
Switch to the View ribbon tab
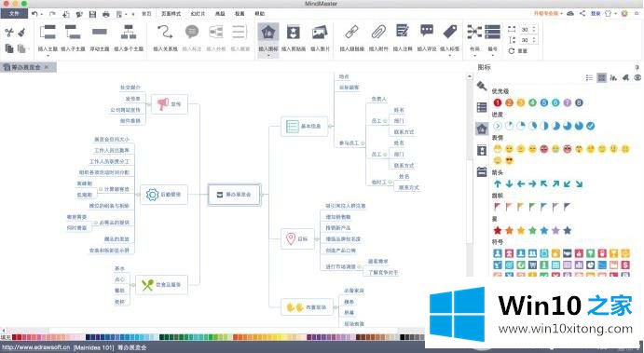[240, 14]
